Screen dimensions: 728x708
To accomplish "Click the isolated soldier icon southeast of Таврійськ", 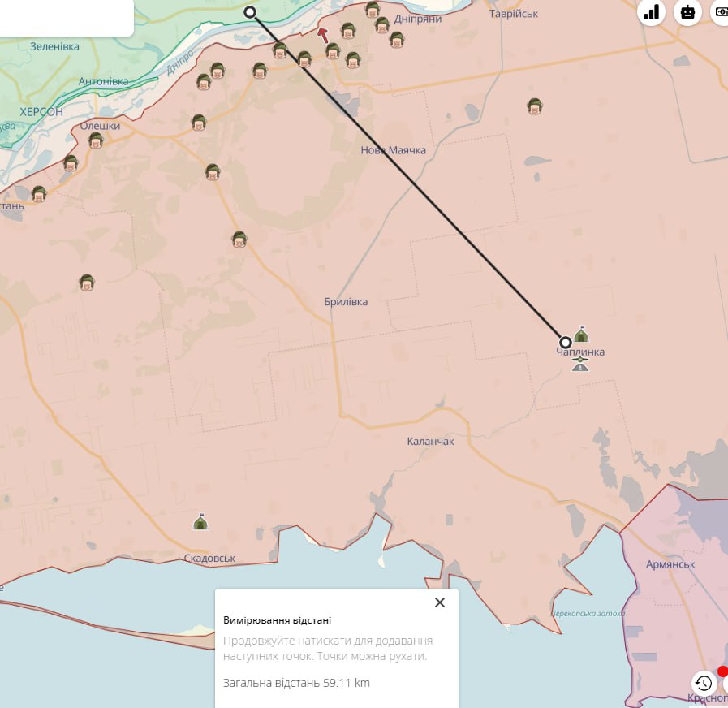I will [535, 106].
